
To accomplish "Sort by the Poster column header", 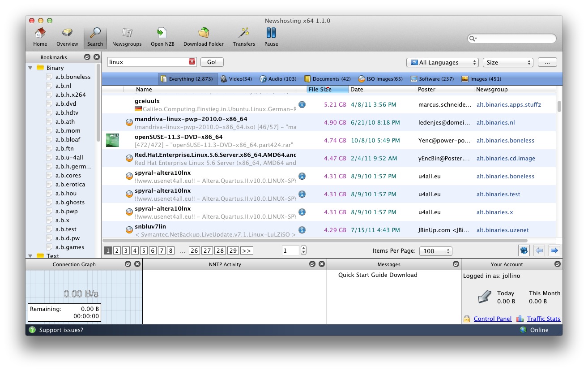I will (445, 90).
